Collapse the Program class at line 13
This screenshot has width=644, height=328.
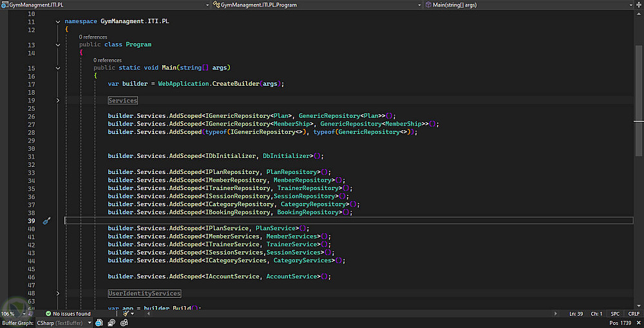[x=58, y=45]
